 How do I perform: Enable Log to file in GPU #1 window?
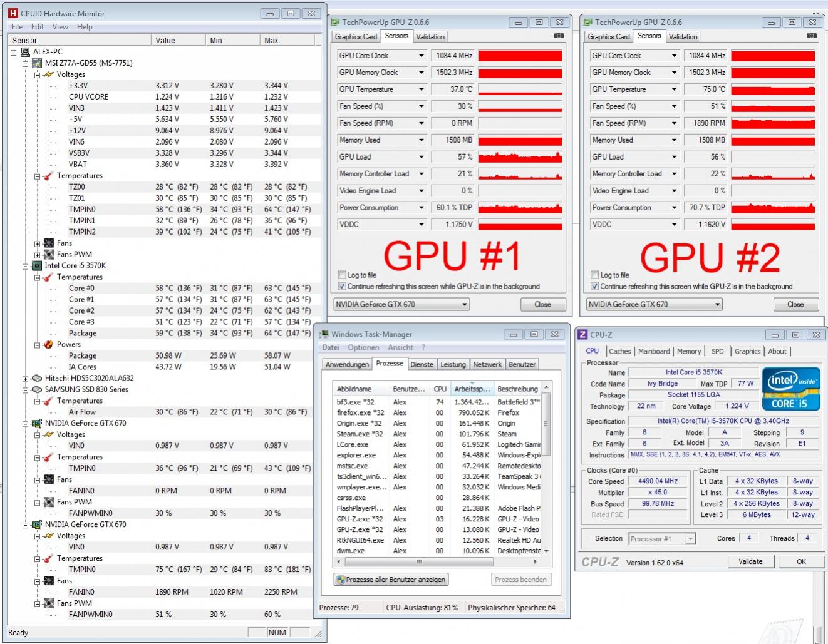pyautogui.click(x=342, y=275)
